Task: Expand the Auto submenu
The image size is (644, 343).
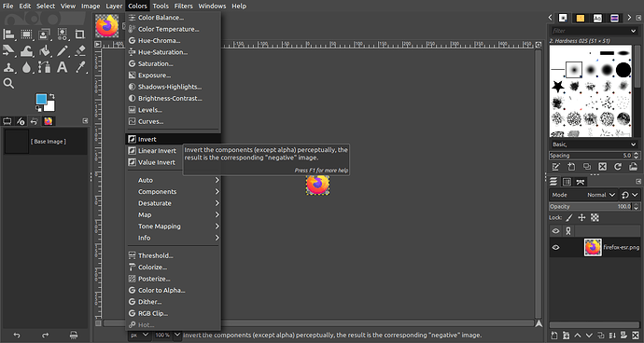Action: click(173, 180)
